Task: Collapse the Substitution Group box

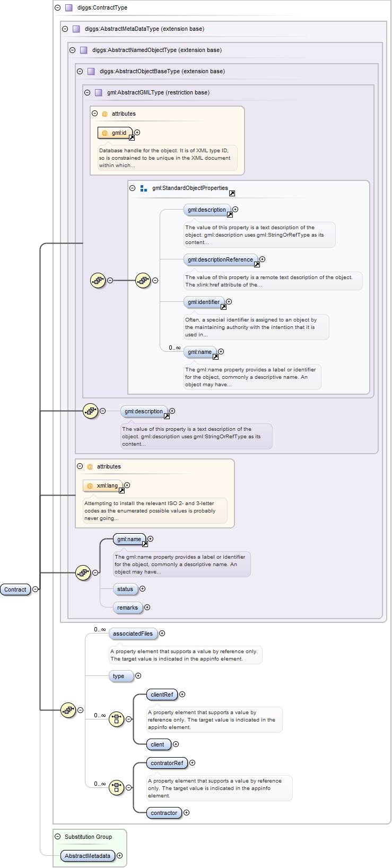Action: (58, 837)
